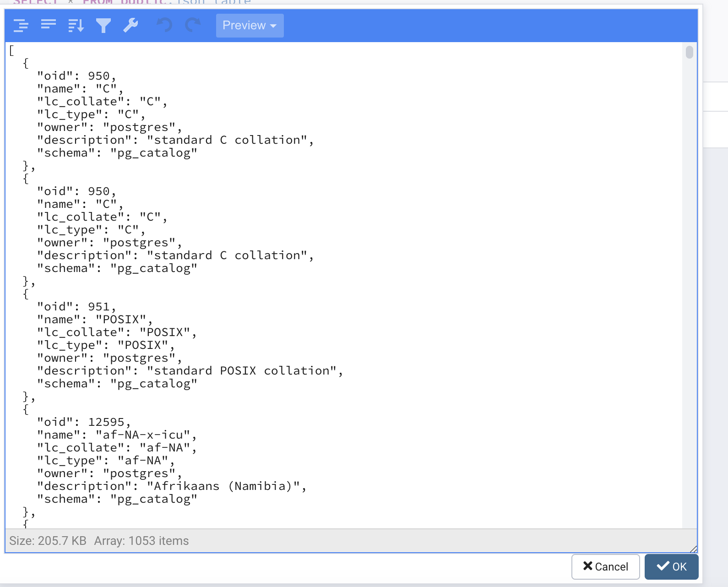Click the "af-NA-x-icu" name value
The height and width of the screenshot is (587, 728).
143,435
